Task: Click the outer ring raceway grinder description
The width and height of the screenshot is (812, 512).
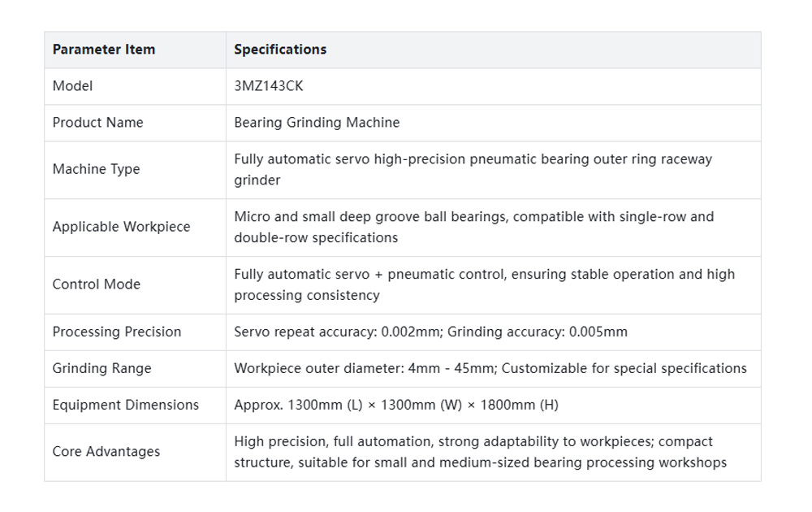Action: (473, 170)
